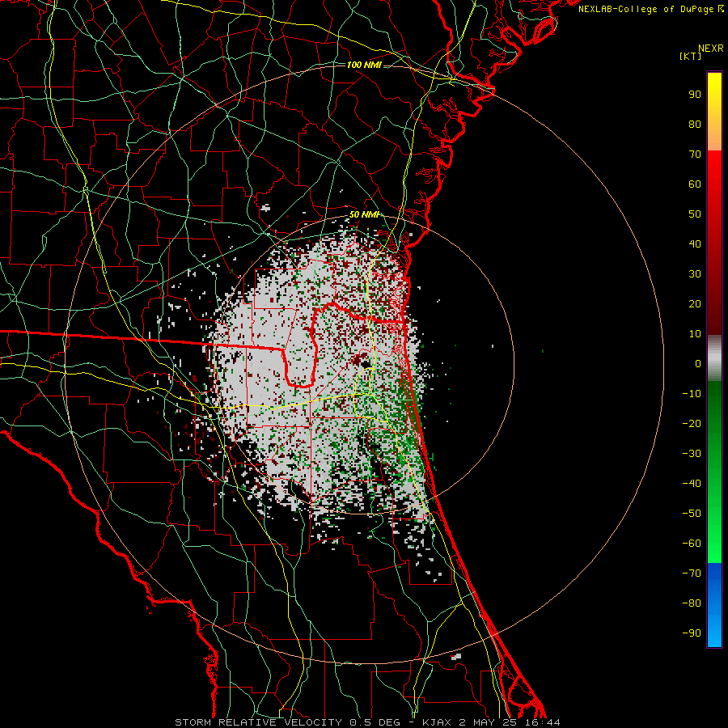The image size is (728, 728).
Task: Click the 30 value on the velocity scale
Action: click(x=695, y=274)
